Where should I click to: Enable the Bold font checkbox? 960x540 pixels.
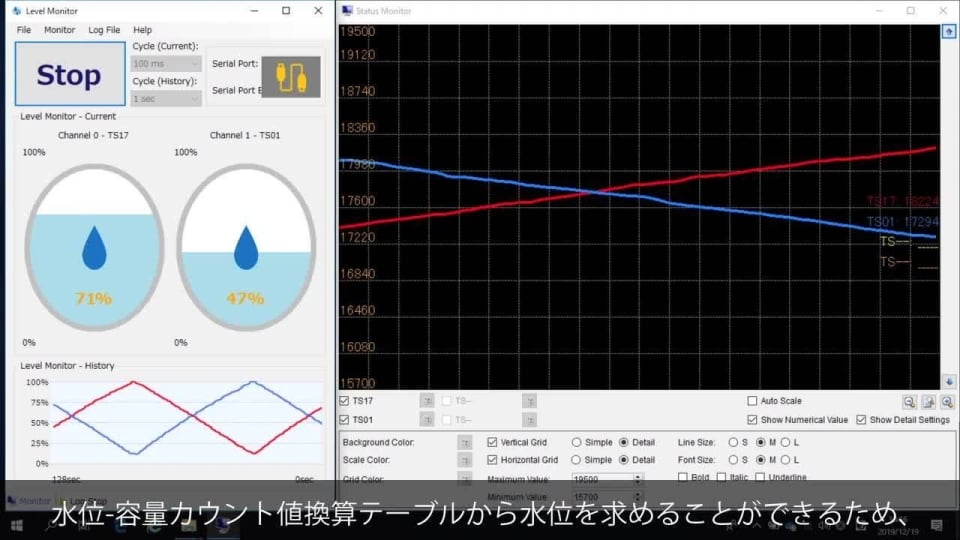683,477
